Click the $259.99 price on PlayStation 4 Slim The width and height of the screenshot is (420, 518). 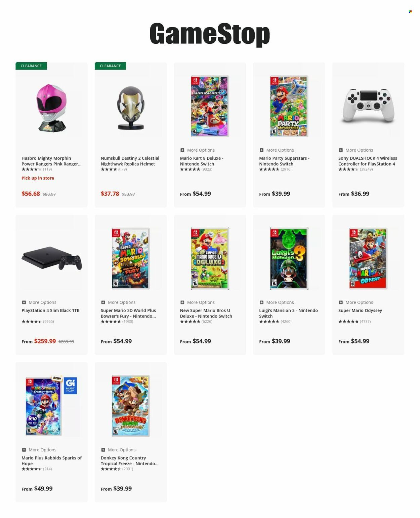(45, 341)
